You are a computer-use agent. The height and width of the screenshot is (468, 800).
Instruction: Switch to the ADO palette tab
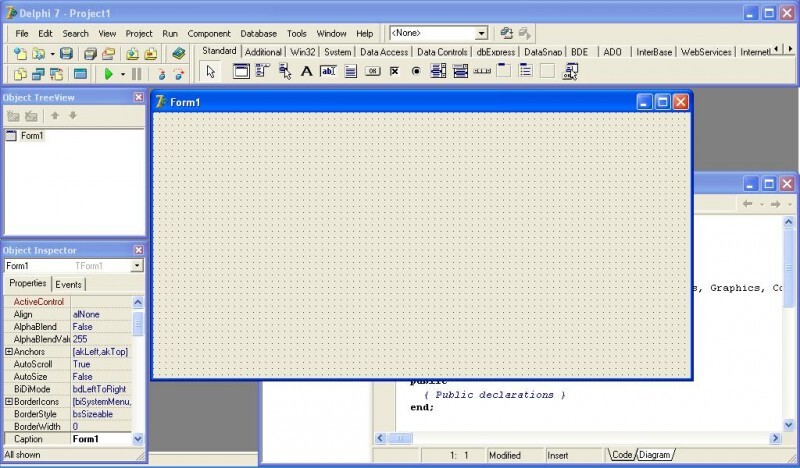tap(612, 52)
